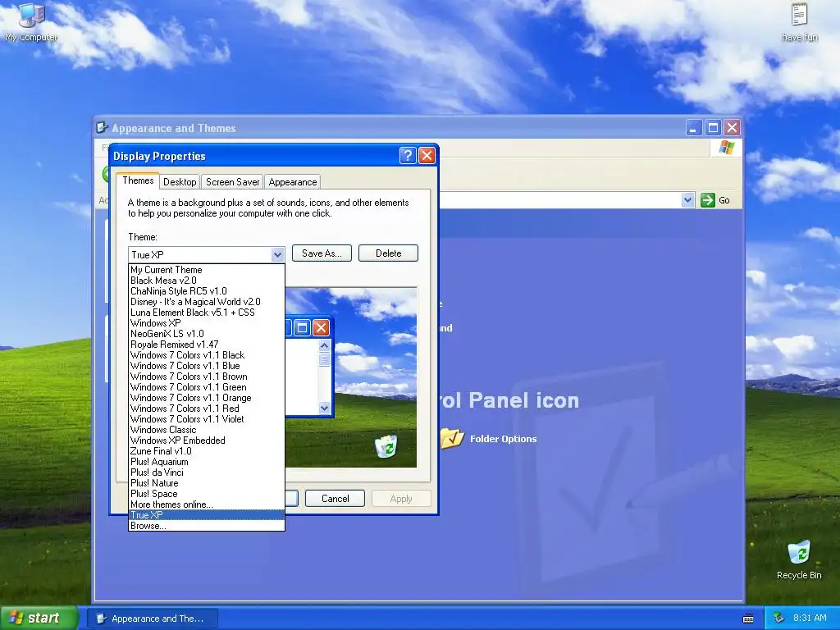Click the Delete theme button
840x630 pixels.
click(388, 253)
